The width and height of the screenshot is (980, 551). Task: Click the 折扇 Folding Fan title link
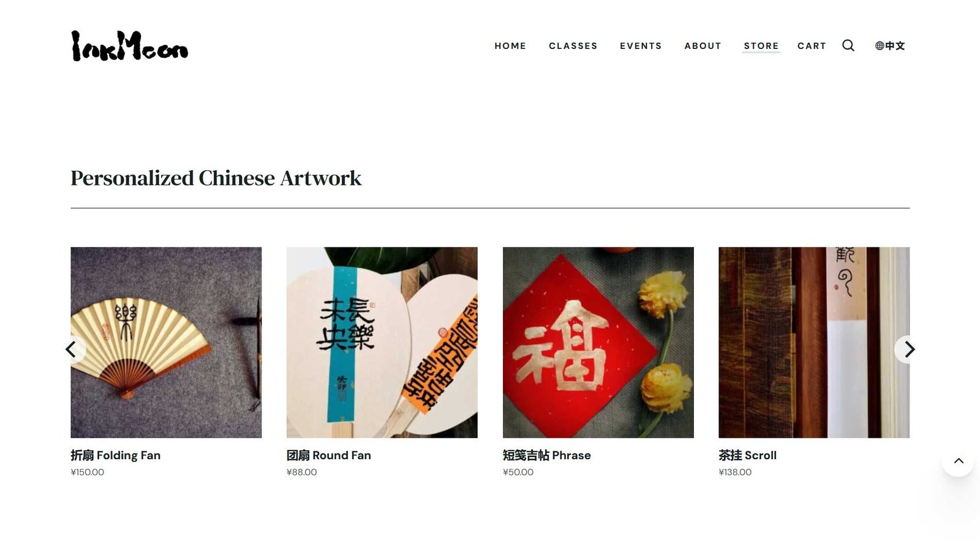point(116,455)
